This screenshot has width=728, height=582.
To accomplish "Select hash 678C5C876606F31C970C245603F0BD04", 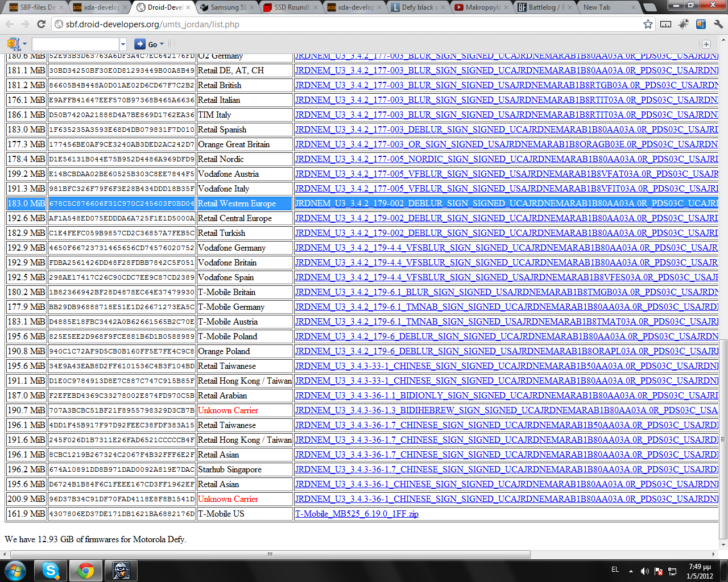I will (x=122, y=203).
